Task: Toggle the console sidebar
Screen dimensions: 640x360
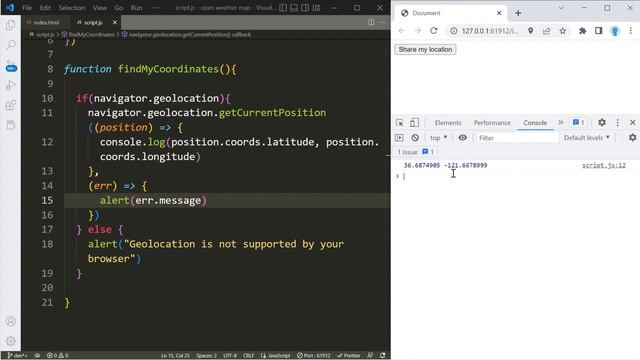Action: tap(399, 138)
